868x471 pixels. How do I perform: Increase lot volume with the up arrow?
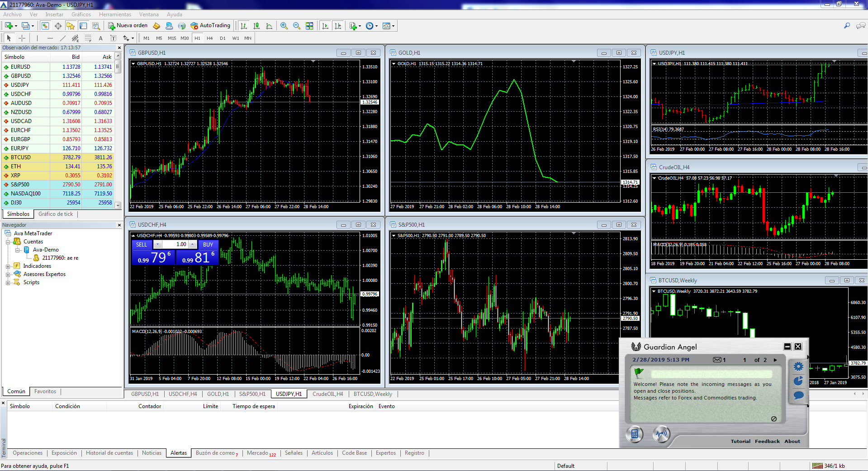click(193, 244)
